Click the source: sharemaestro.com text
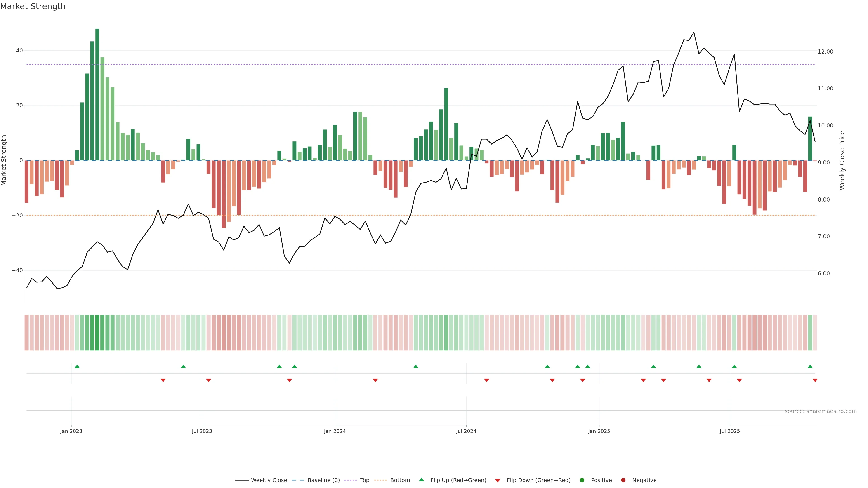The height and width of the screenshot is (488, 868). click(x=821, y=411)
